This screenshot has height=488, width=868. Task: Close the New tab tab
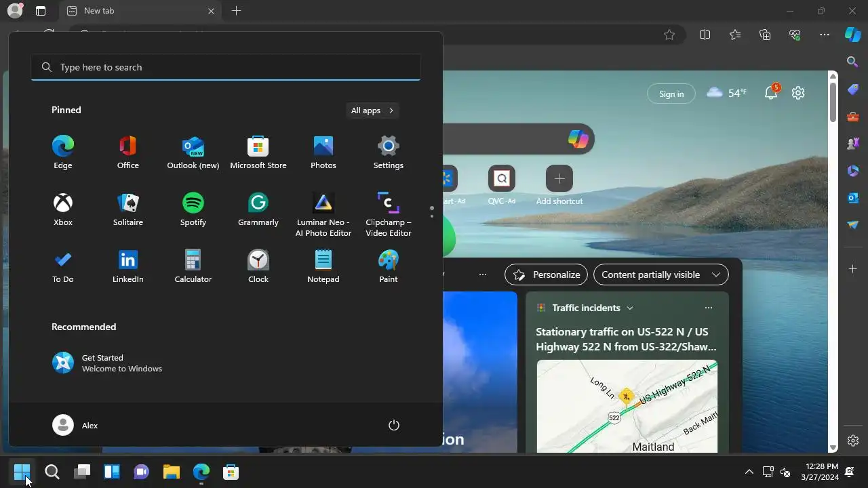[x=211, y=11]
